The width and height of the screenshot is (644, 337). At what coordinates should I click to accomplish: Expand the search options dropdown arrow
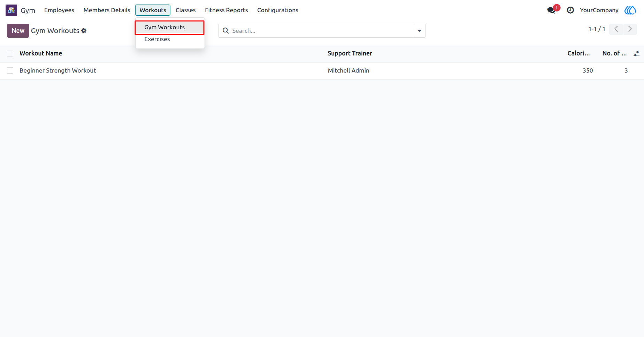coord(420,31)
